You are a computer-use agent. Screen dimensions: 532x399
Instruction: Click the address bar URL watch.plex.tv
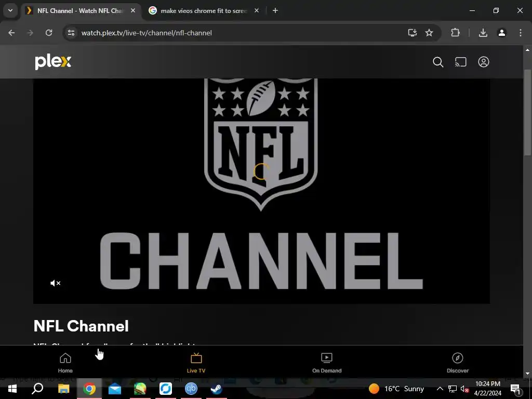tap(147, 33)
